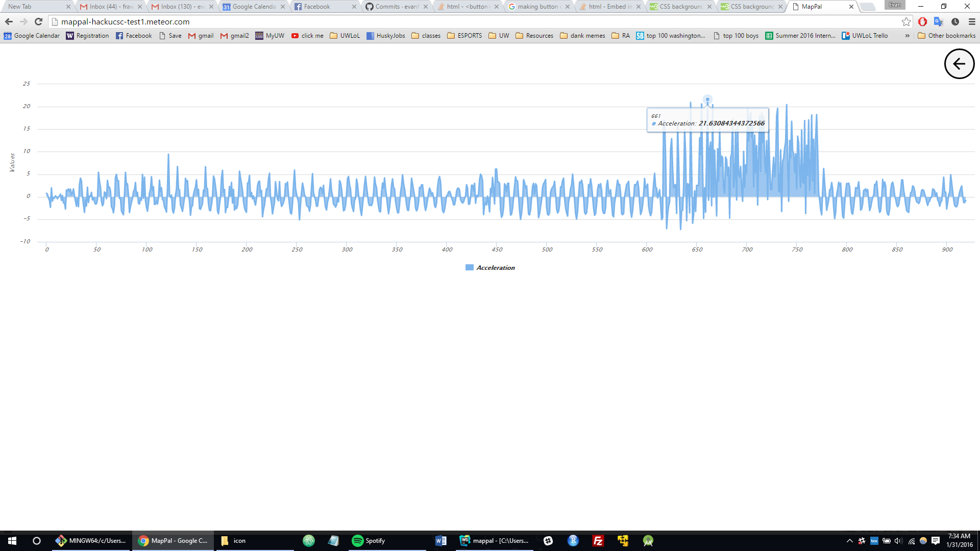Click the highlighted data point on chart
The width and height of the screenshot is (980, 551).
click(707, 99)
